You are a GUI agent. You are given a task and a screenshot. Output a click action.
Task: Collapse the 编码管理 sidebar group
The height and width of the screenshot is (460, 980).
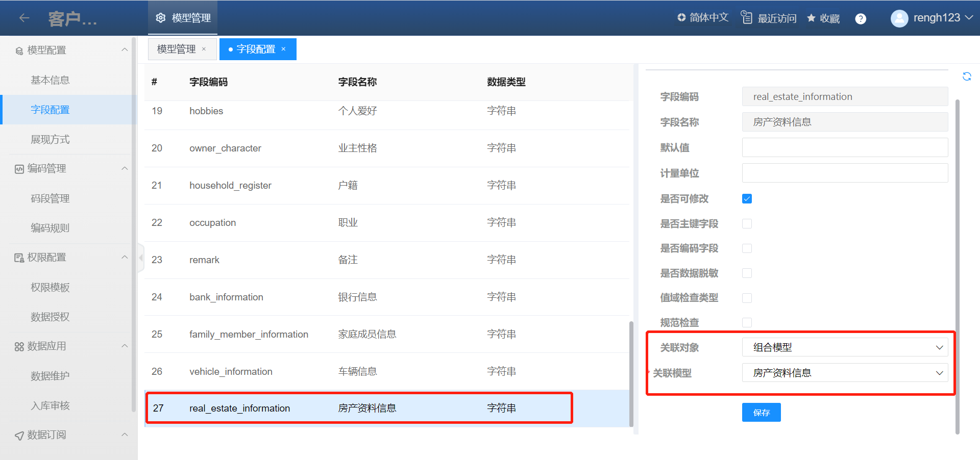tap(125, 169)
